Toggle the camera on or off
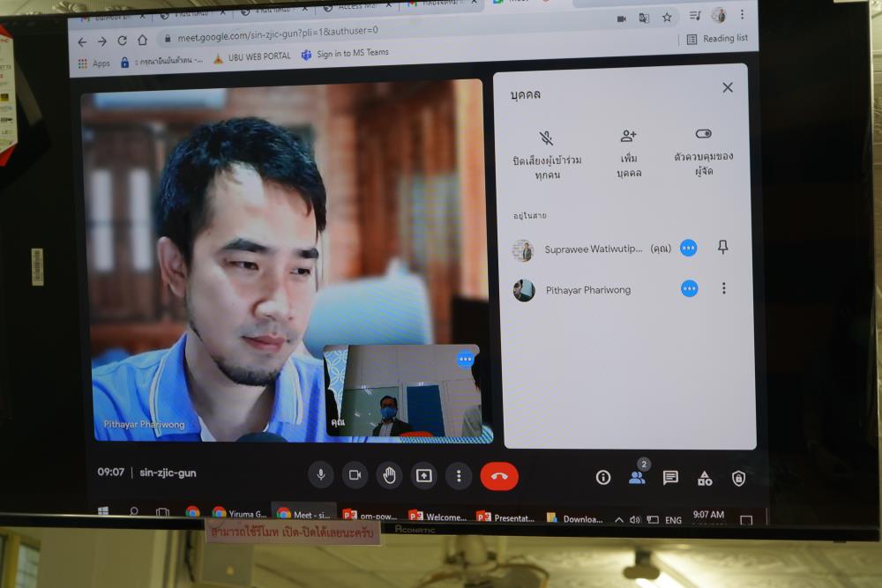The height and width of the screenshot is (588, 882). pos(355,475)
